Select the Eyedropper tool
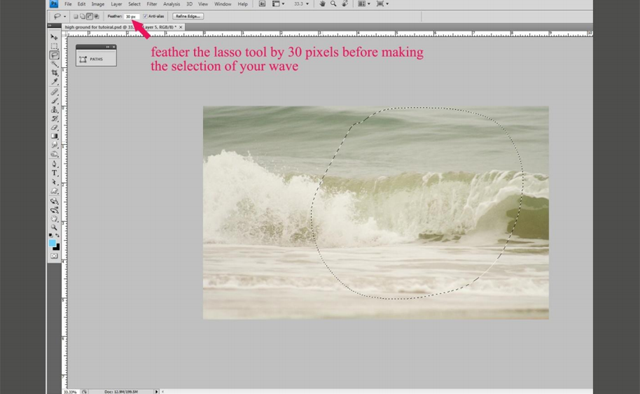Viewport: 640px width, 394px height. pos(54,82)
